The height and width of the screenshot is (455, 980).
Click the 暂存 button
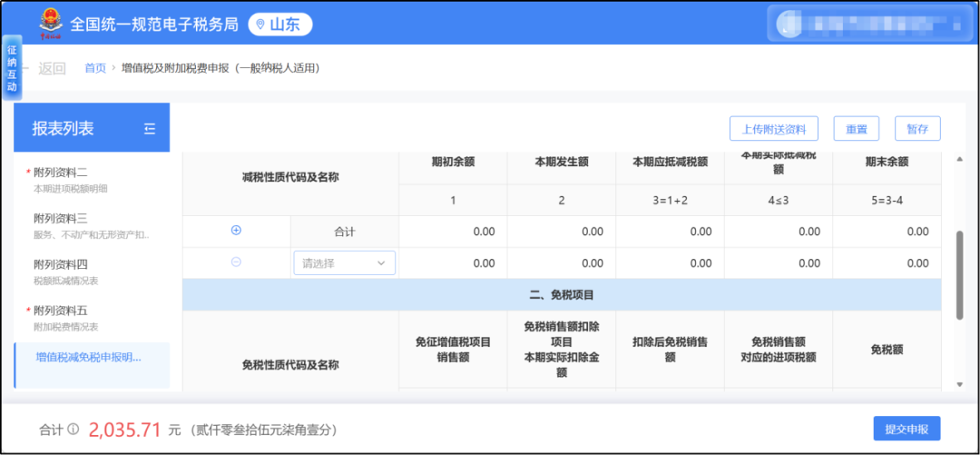pyautogui.click(x=916, y=129)
